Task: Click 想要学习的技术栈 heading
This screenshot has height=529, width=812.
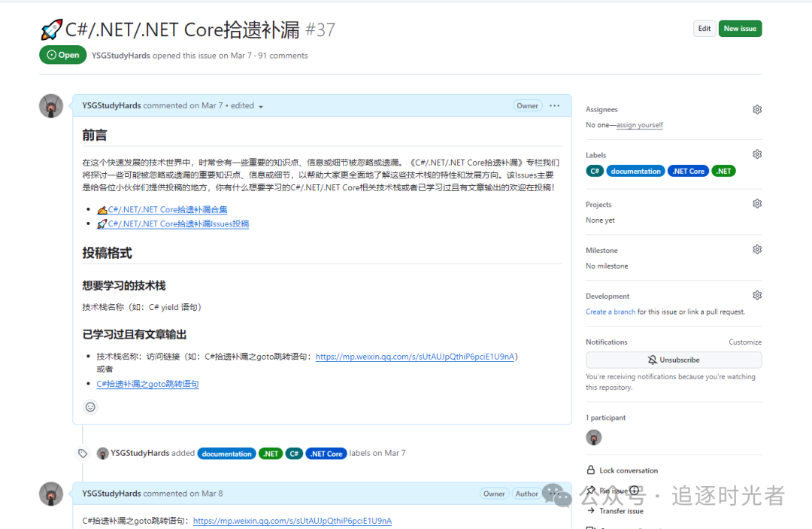Action: point(124,285)
